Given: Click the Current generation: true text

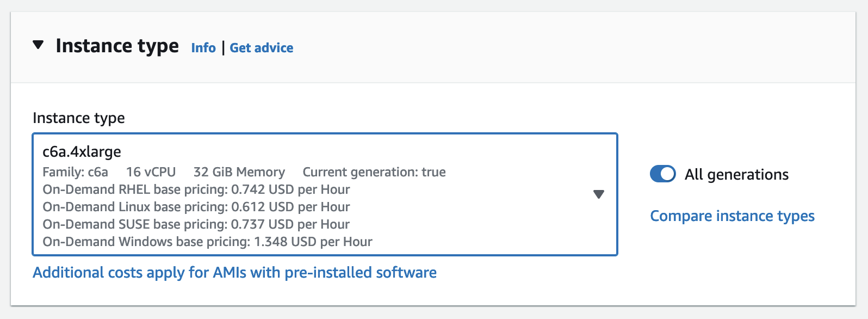Looking at the screenshot, I should coord(374,173).
